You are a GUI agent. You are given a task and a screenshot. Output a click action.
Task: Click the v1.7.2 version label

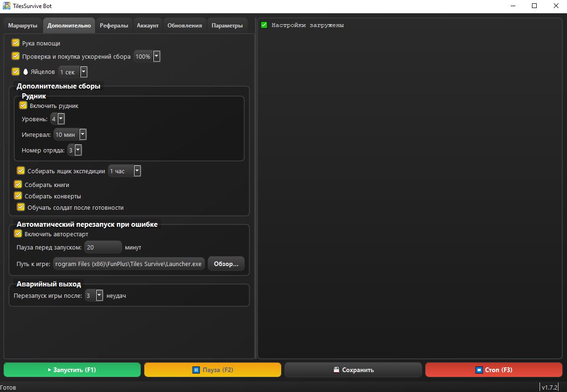(x=549, y=387)
